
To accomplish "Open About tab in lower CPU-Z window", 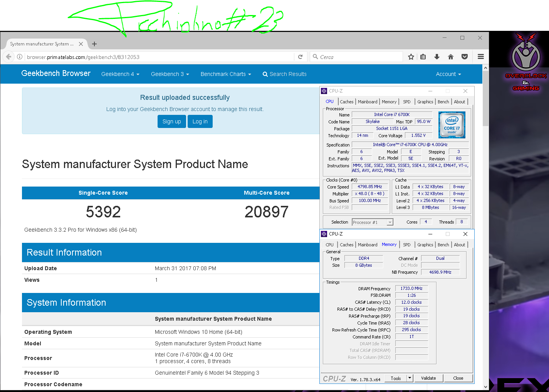I will pos(460,245).
